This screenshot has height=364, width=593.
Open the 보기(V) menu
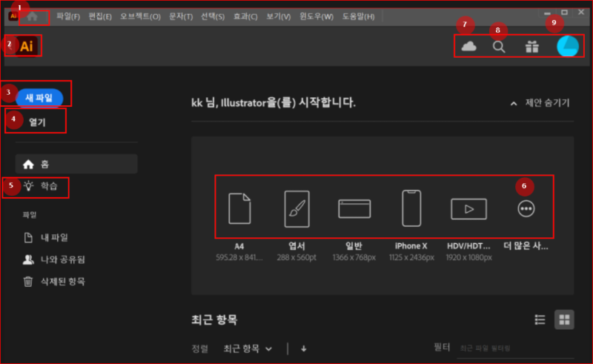(x=279, y=16)
